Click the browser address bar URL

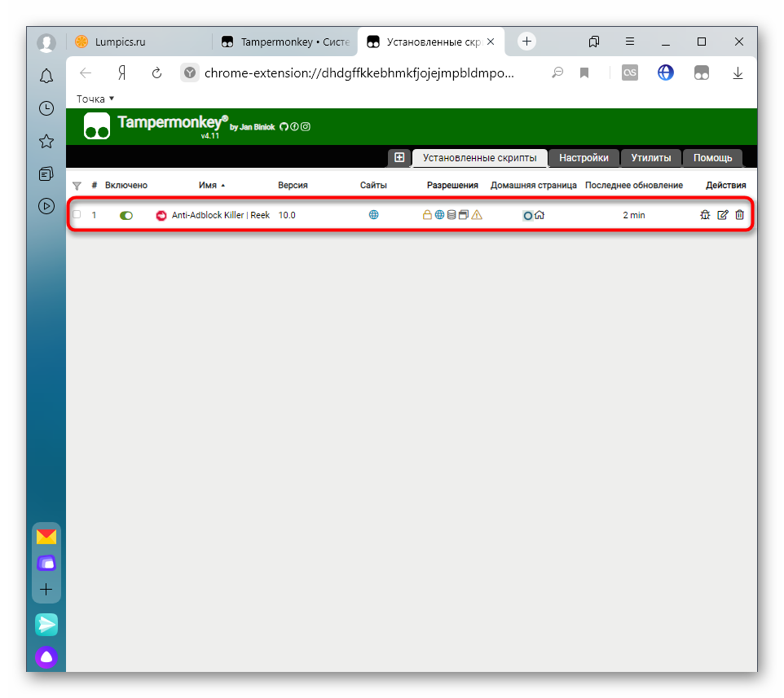[359, 73]
